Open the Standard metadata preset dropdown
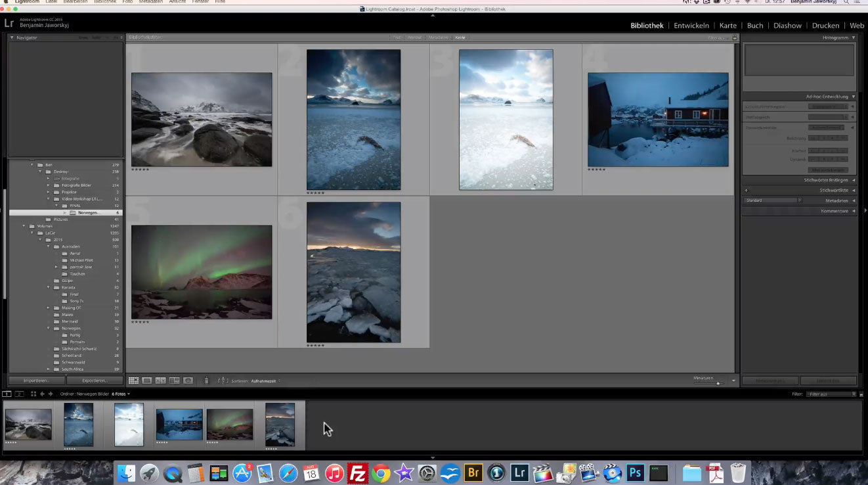The height and width of the screenshot is (485, 868). pos(773,200)
